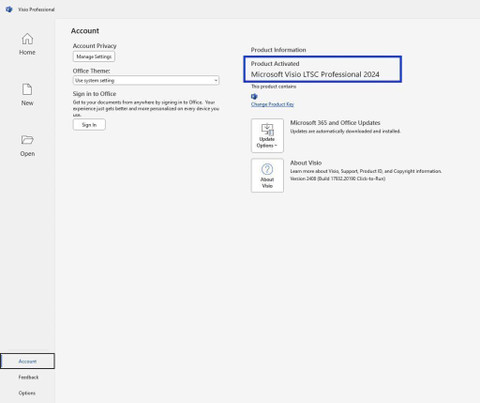Screen dimensions: 480x403
Task: Click the Sign In button
Action: coord(89,125)
